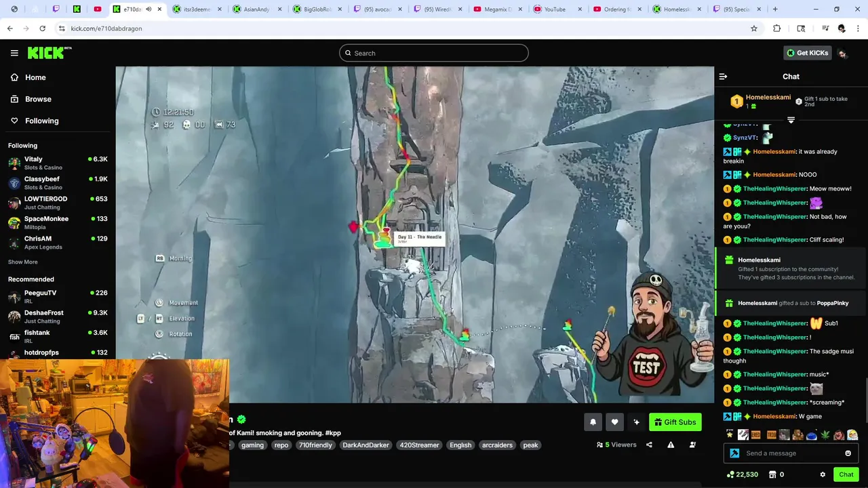Click the share stream icon

pos(649,445)
